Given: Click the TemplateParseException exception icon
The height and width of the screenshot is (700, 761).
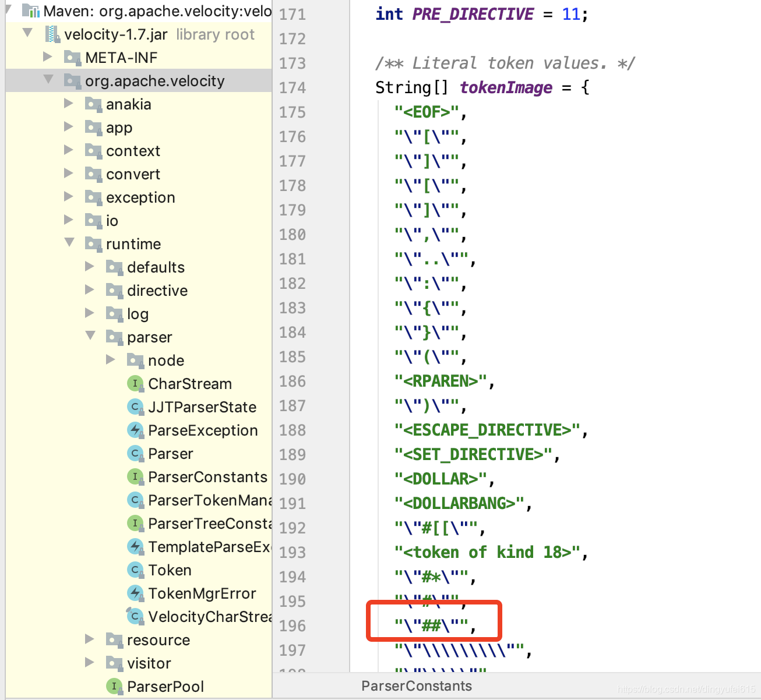Looking at the screenshot, I should [135, 547].
